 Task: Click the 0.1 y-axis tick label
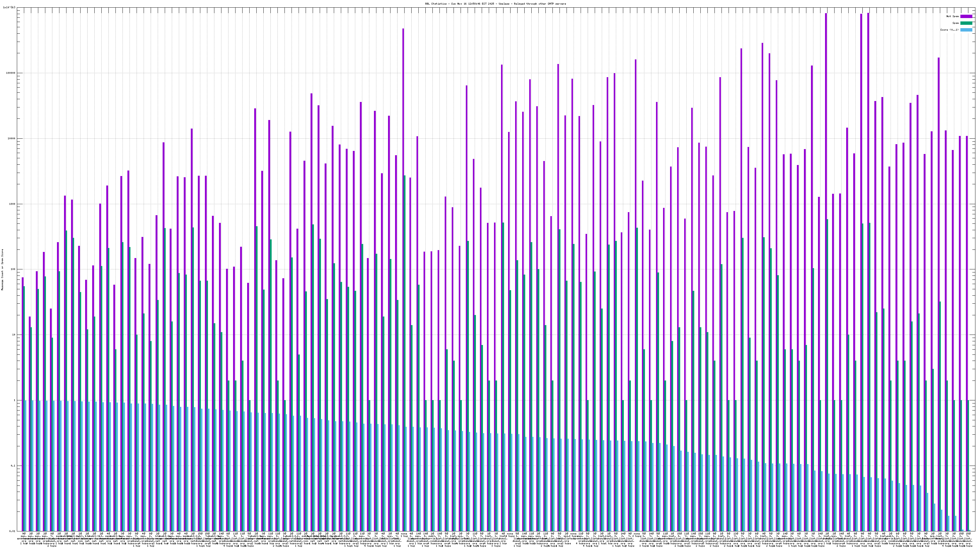[13, 466]
